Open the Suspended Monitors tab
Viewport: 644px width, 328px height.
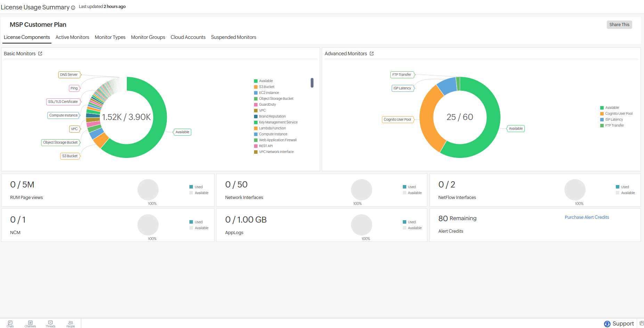coord(234,37)
